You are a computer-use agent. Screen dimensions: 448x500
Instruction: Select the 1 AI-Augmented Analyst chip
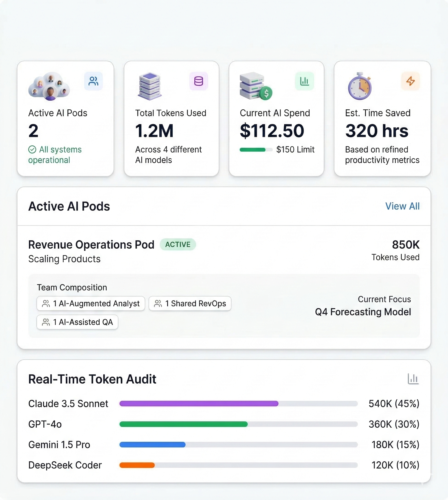(x=91, y=303)
